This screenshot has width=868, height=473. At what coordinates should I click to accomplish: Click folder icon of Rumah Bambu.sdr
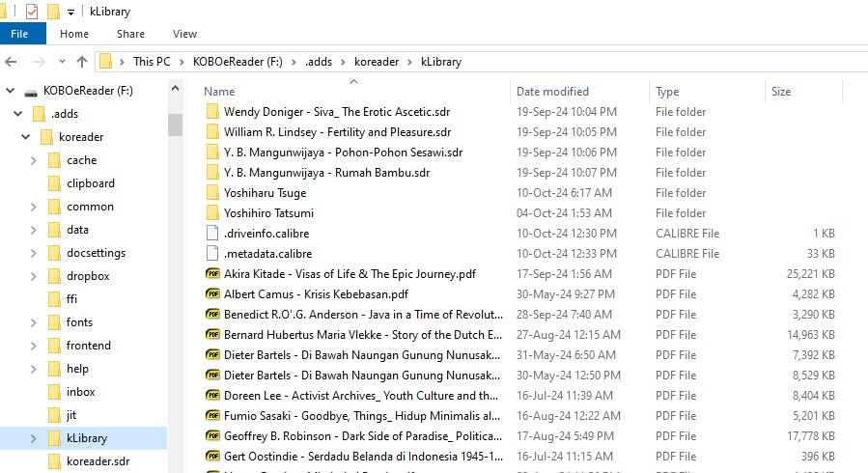point(212,173)
